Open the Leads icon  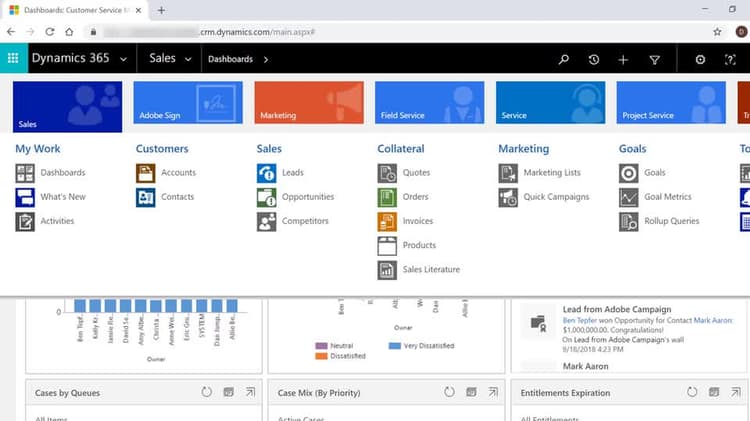[x=266, y=173]
